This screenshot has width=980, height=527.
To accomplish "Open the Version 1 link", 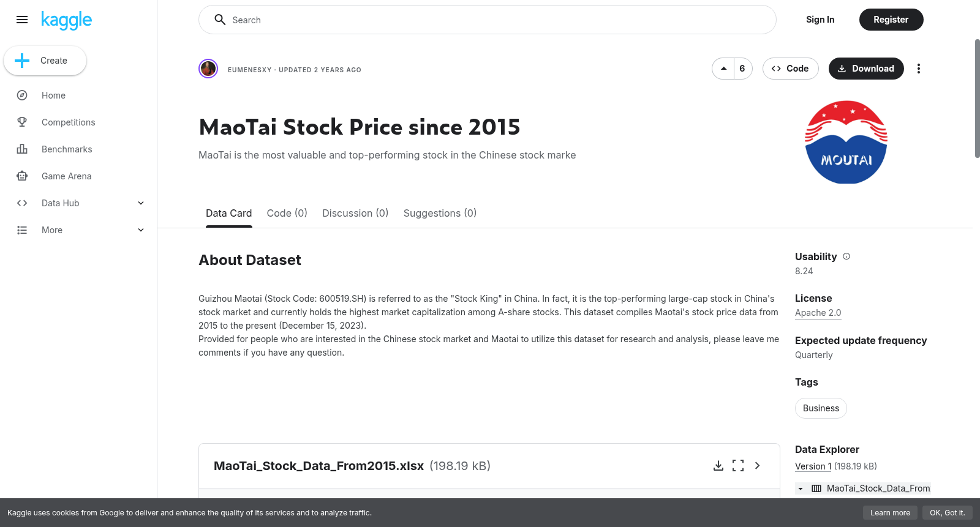I will pyautogui.click(x=813, y=466).
